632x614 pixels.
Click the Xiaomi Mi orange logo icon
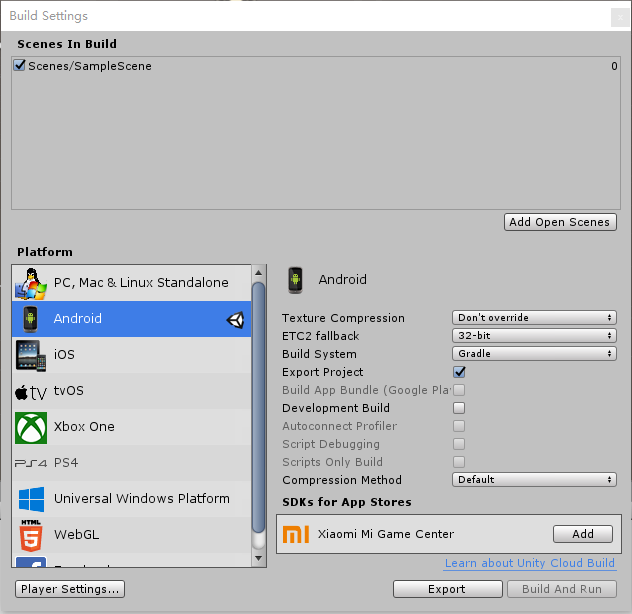point(296,534)
